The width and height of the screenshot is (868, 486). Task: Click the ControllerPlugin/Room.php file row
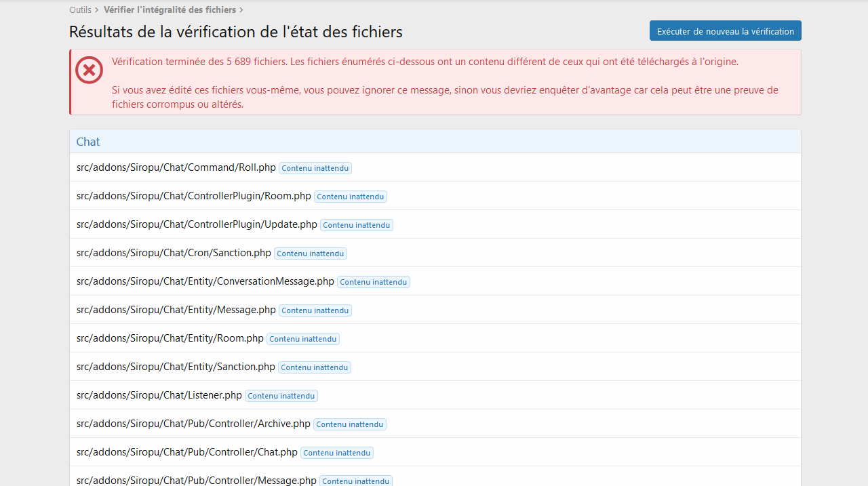click(x=193, y=196)
